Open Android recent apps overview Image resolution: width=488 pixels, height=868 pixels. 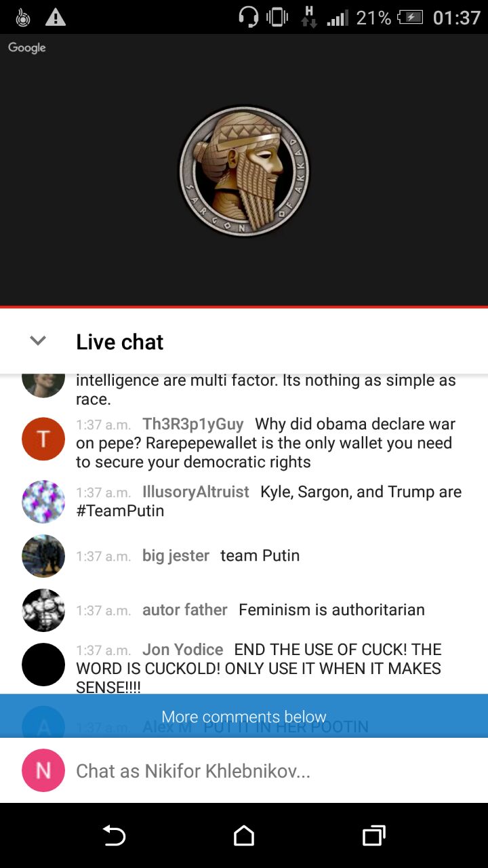[374, 835]
